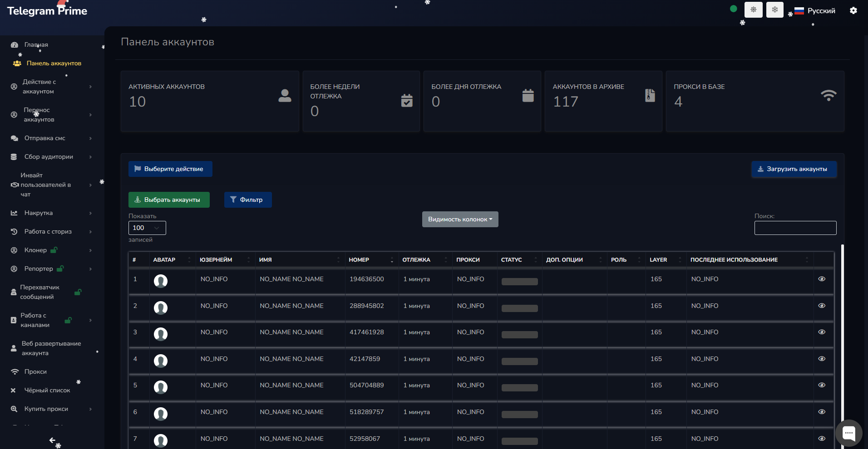Click Сбор аудитории database icon

(x=14, y=156)
